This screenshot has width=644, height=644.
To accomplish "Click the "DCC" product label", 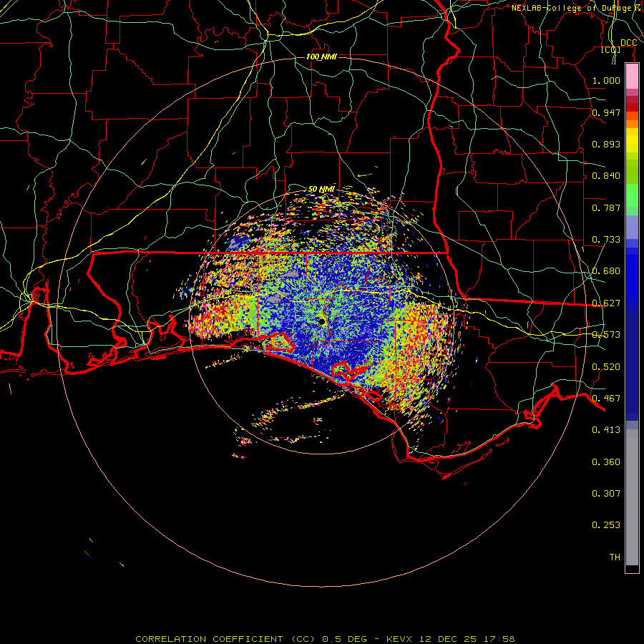I will [x=628, y=43].
